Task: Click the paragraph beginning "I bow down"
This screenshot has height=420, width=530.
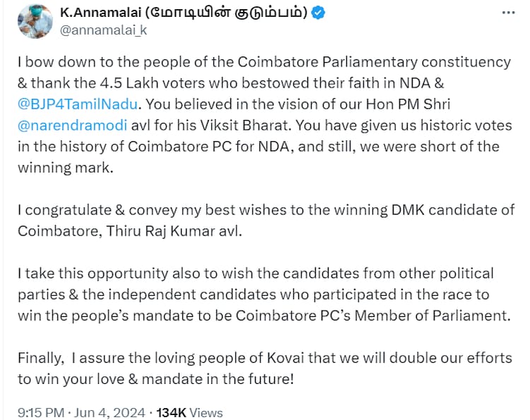Action: pos(258,125)
